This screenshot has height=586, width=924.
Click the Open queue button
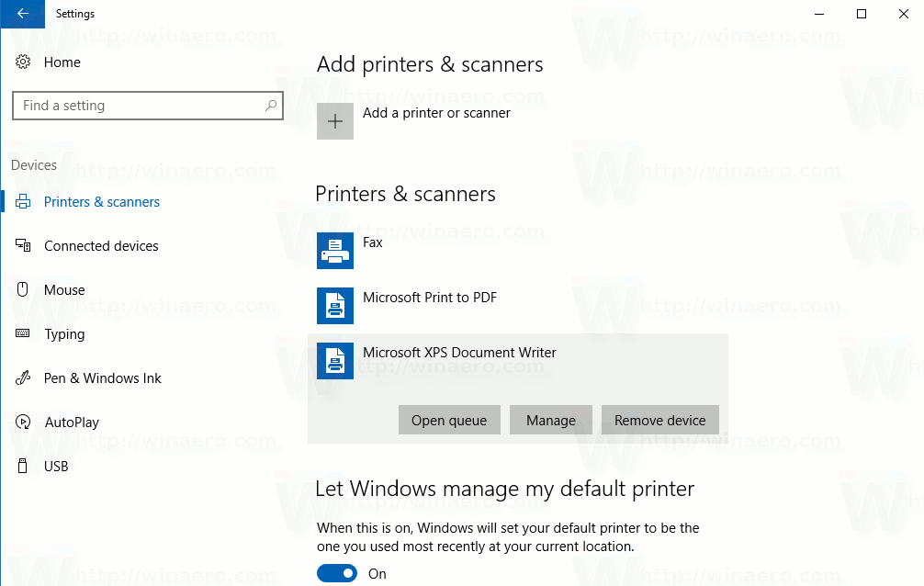(449, 420)
